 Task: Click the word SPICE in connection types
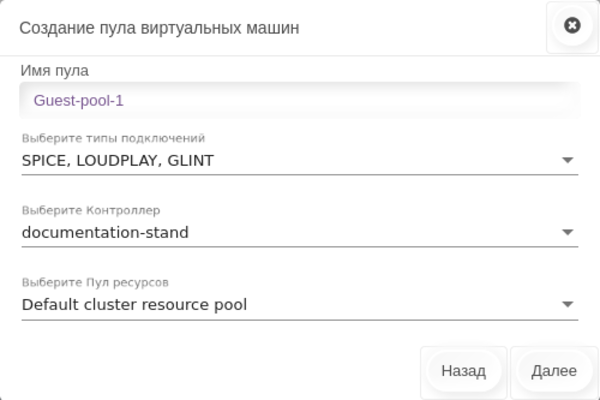[43, 160]
